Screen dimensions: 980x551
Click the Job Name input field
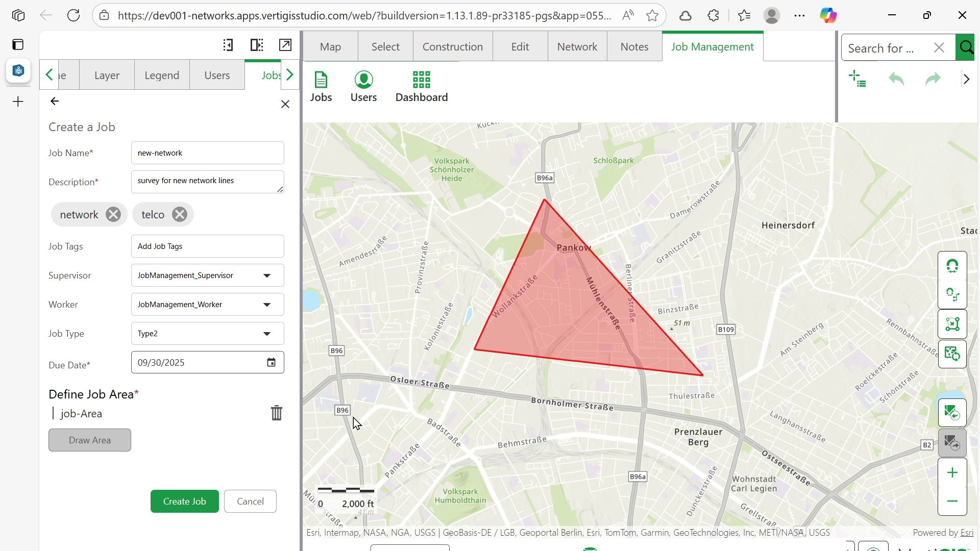click(207, 153)
